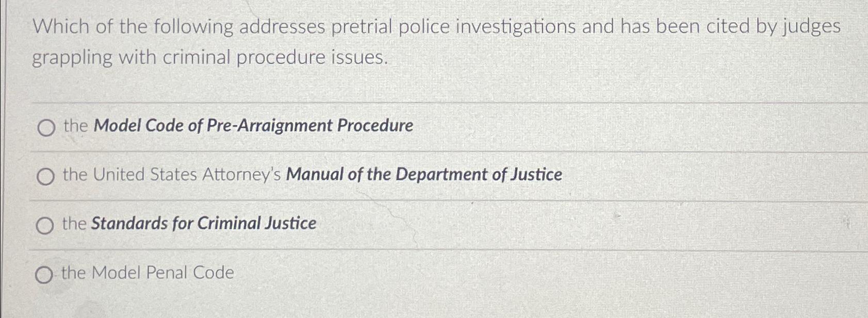
Task: Click the radio circle beside Standards for Criminal Justice
Action: [x=46, y=225]
